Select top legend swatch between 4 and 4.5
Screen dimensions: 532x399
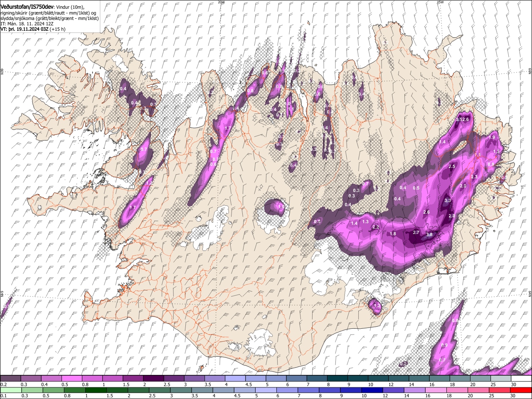(x=235, y=379)
